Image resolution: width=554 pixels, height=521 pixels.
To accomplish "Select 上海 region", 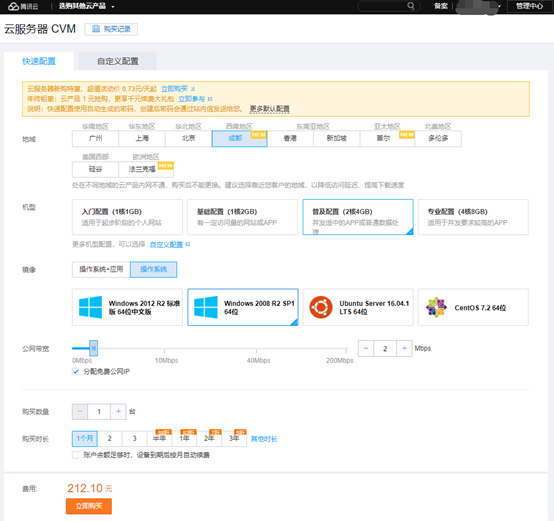I will click(x=142, y=138).
